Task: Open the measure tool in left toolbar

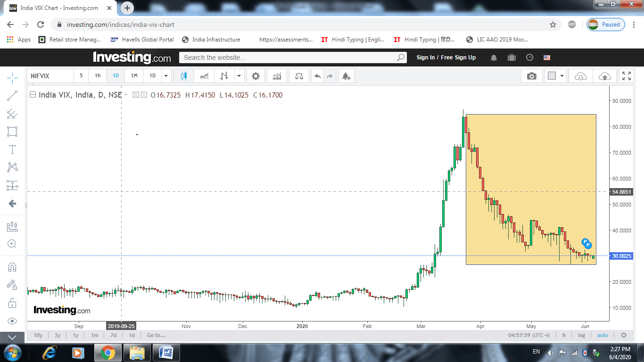Action: click(12, 227)
